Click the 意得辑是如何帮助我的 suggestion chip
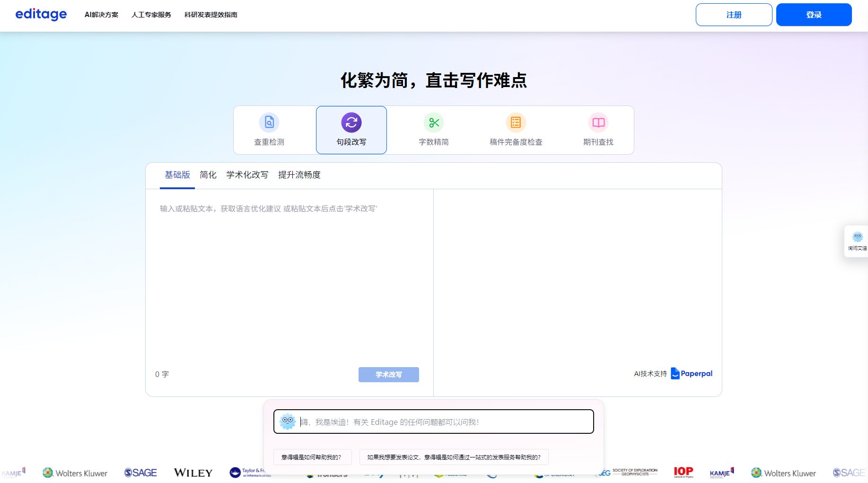The width and height of the screenshot is (868, 483). (x=312, y=457)
